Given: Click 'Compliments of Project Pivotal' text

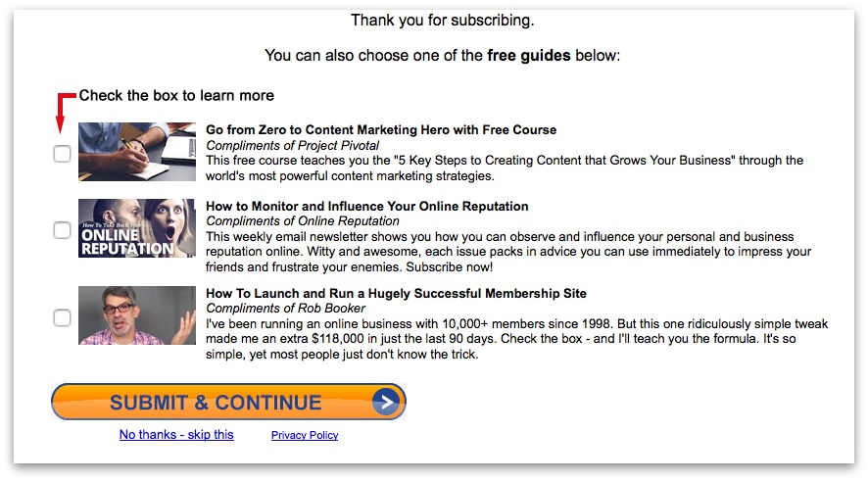Looking at the screenshot, I should [292, 146].
